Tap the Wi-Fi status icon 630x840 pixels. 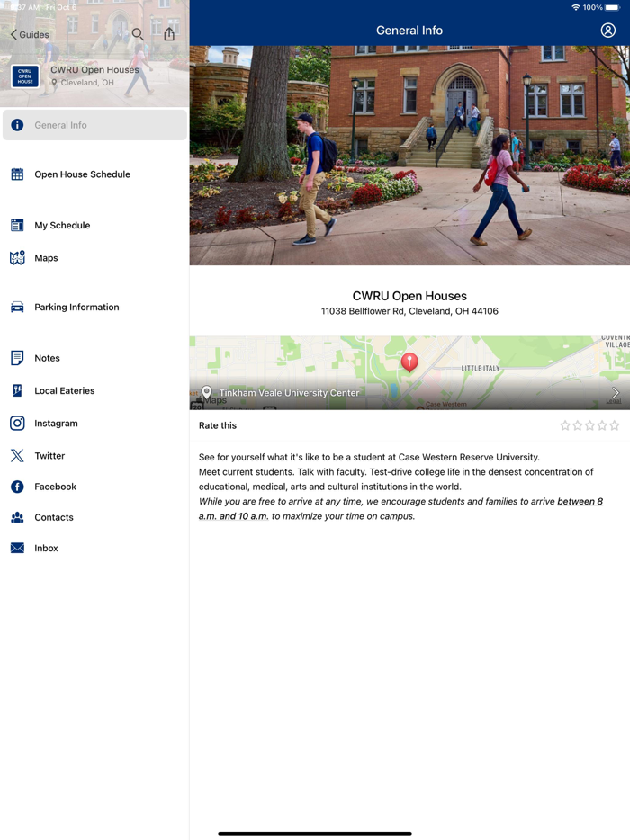click(x=576, y=7)
